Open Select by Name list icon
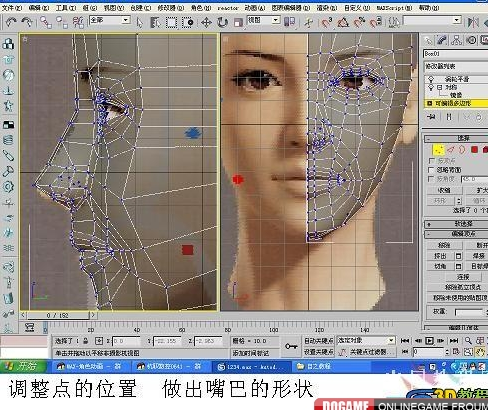 155,23
